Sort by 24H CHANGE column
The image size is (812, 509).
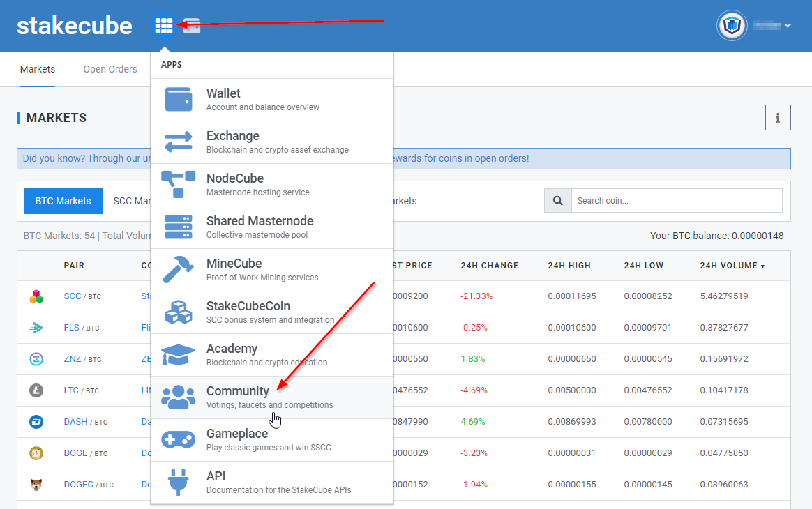(490, 266)
